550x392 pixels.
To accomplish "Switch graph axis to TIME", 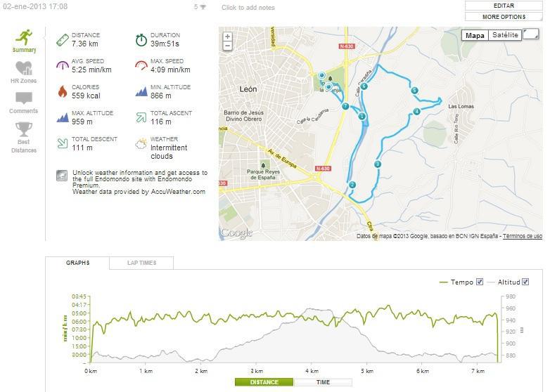I will (x=323, y=382).
